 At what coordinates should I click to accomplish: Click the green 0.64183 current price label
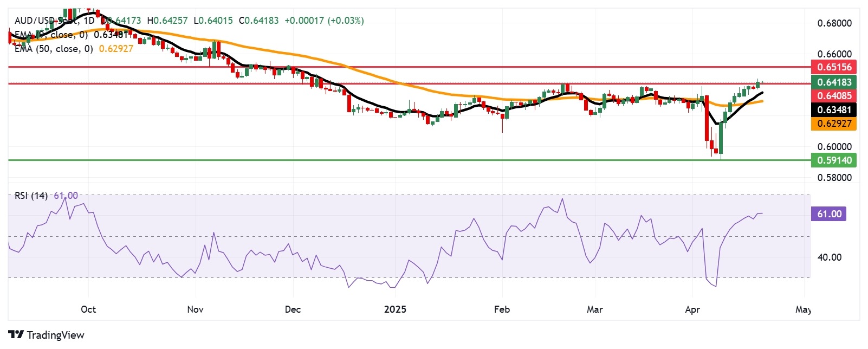pyautogui.click(x=834, y=82)
